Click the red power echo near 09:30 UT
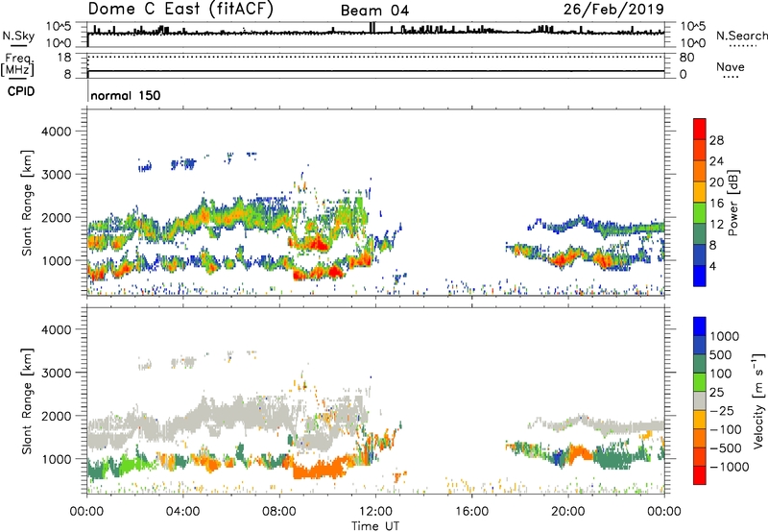768x532 pixels. (x=318, y=243)
